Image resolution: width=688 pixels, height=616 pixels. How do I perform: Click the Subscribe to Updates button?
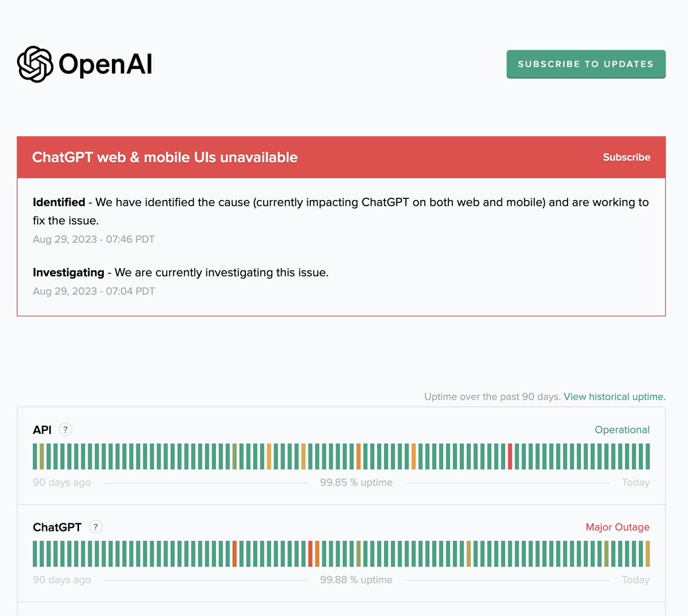click(586, 64)
